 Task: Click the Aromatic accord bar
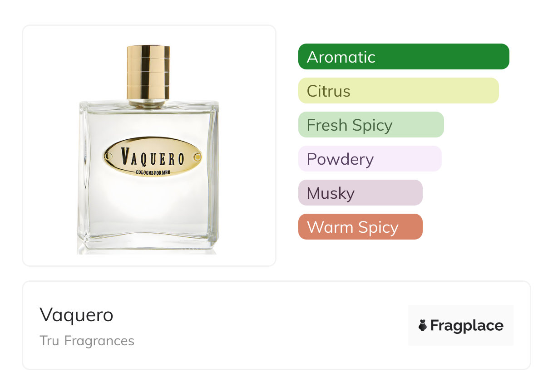pos(404,57)
